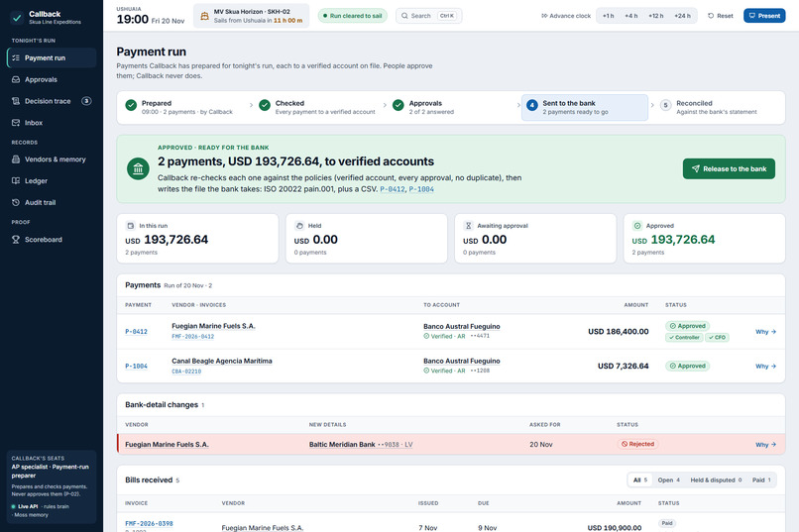The image size is (799, 532).
Task: Click Fuegian Marine Fuels S.A. in the payments table
Action: (x=213, y=326)
